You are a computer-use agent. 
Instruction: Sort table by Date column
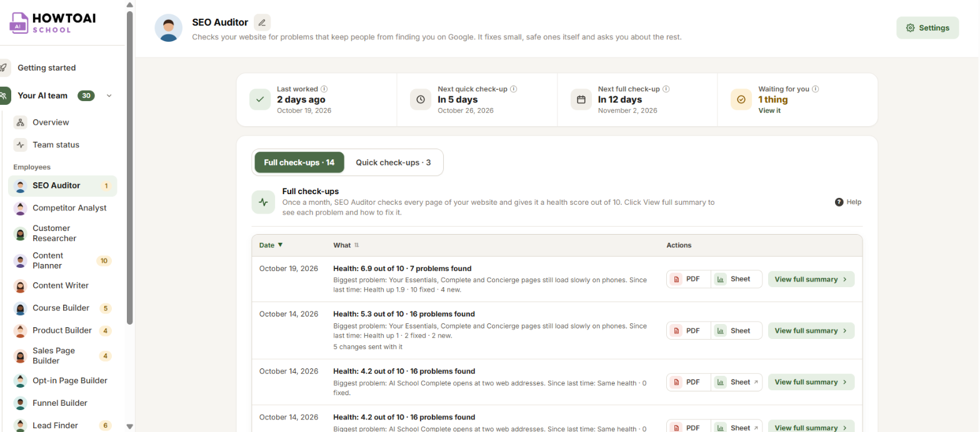pos(271,245)
